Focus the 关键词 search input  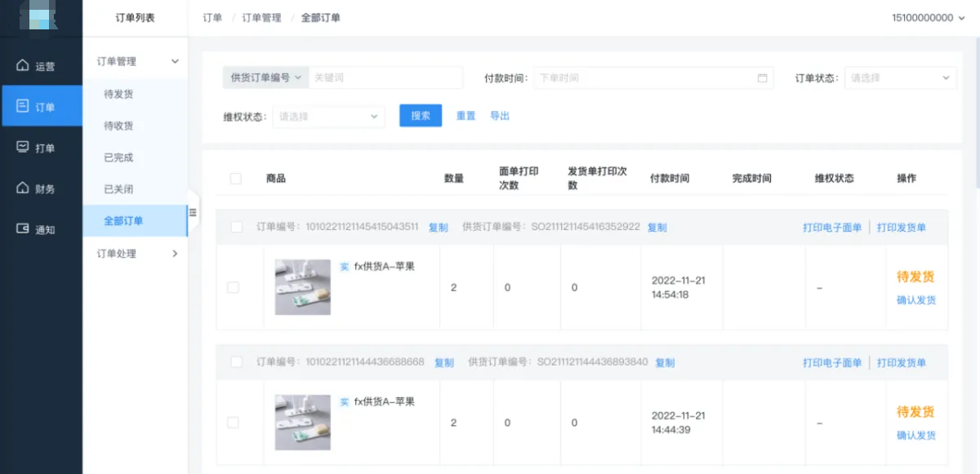[385, 78]
